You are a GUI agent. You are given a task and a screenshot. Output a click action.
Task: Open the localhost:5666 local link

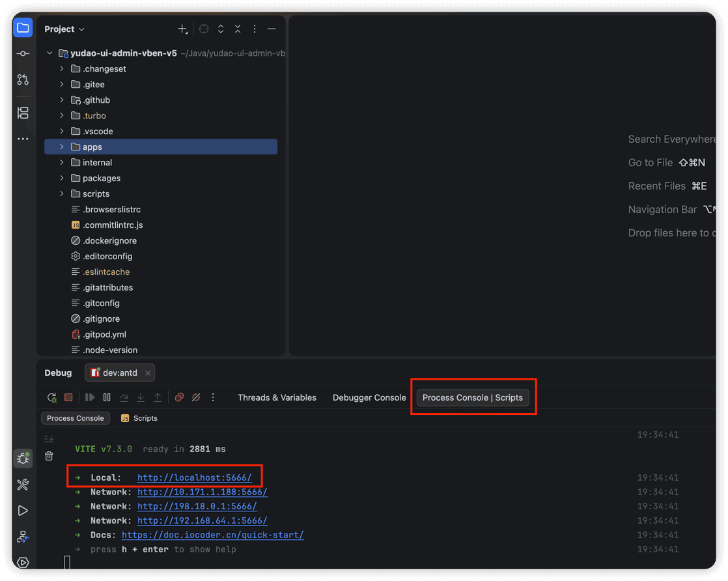(195, 478)
